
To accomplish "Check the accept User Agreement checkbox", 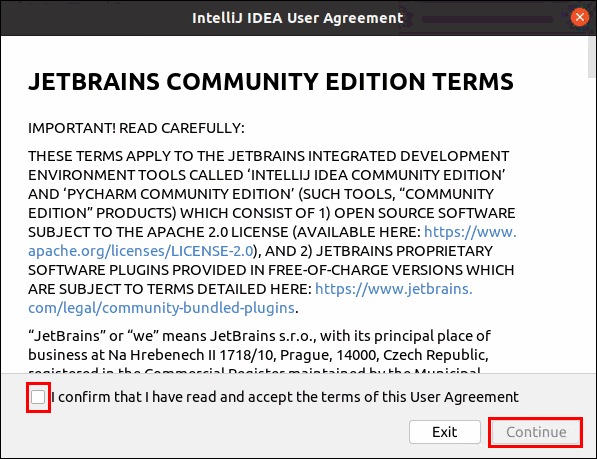I will tap(38, 397).
